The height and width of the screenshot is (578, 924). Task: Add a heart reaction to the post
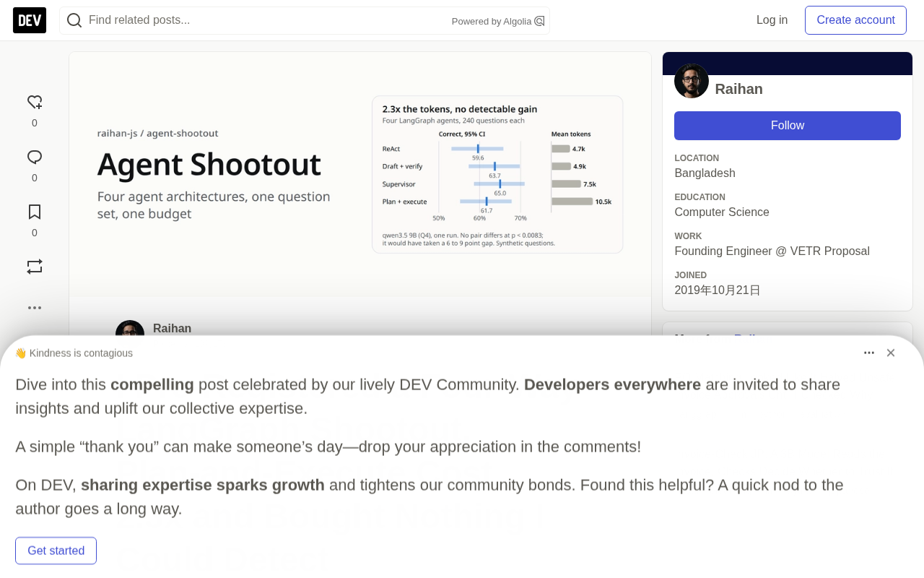coord(35,102)
